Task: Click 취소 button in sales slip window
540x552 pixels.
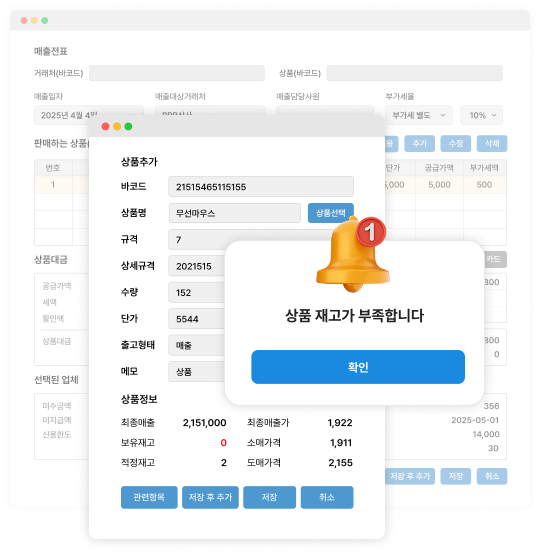Action: [x=492, y=476]
